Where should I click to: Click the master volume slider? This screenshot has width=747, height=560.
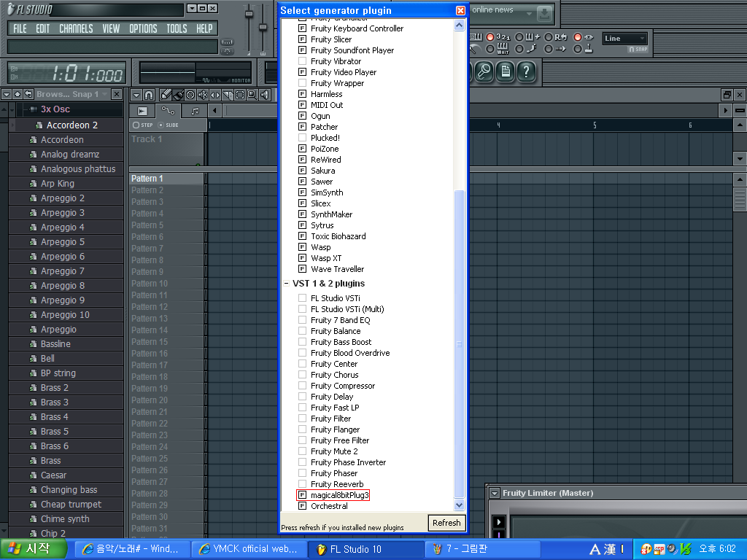tap(249, 14)
